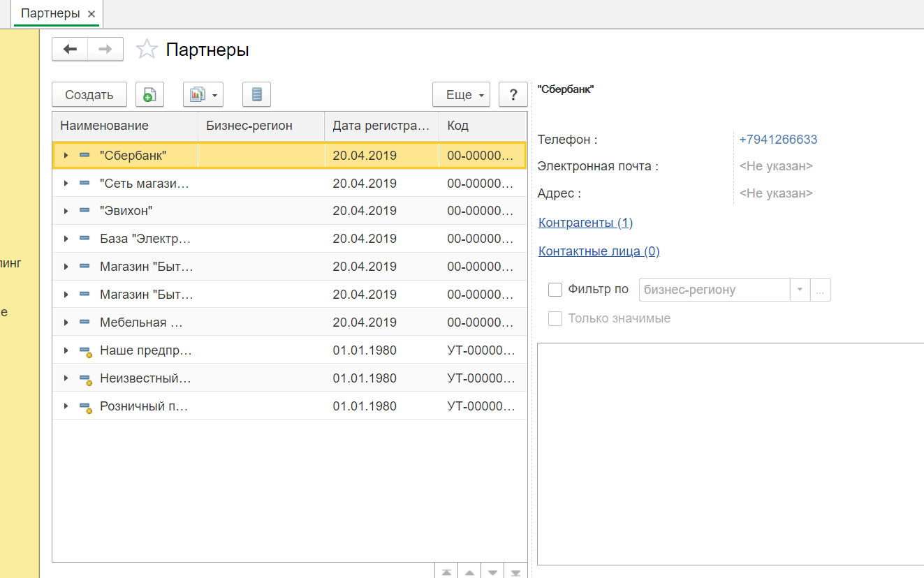Expand the "Эвихон" partner row
This screenshot has width=924, height=578.
click(66, 211)
